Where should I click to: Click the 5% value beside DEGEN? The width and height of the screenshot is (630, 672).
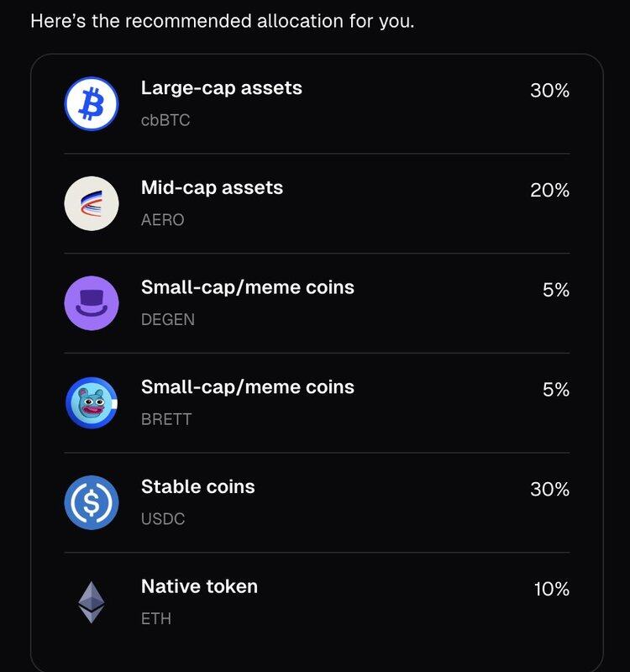tap(556, 290)
